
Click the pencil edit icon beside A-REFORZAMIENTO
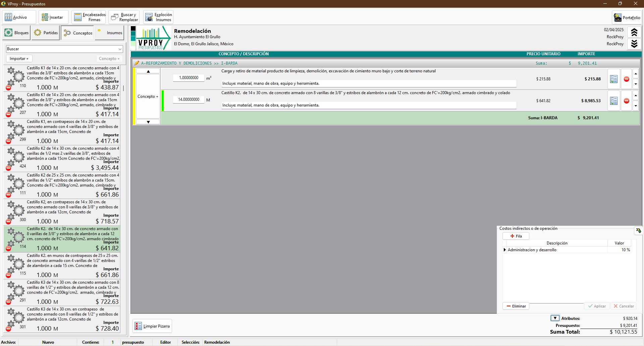tap(137, 63)
